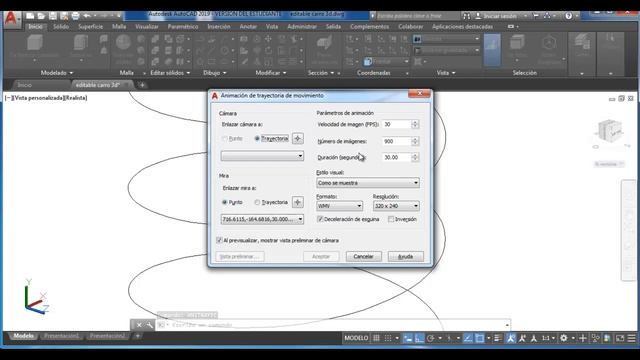The height and width of the screenshot is (360, 640).
Task: Open the Visualizar ribbon tab
Action: pyautogui.click(x=147, y=27)
